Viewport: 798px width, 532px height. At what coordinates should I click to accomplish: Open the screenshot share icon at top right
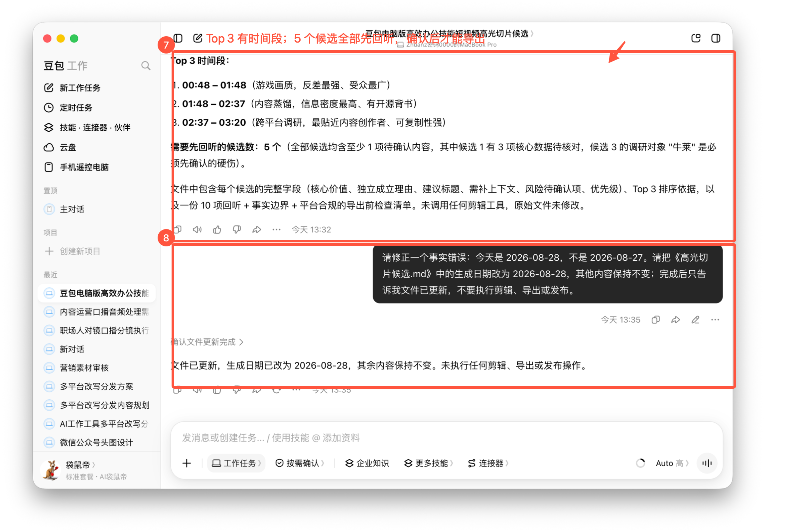pyautogui.click(x=696, y=38)
